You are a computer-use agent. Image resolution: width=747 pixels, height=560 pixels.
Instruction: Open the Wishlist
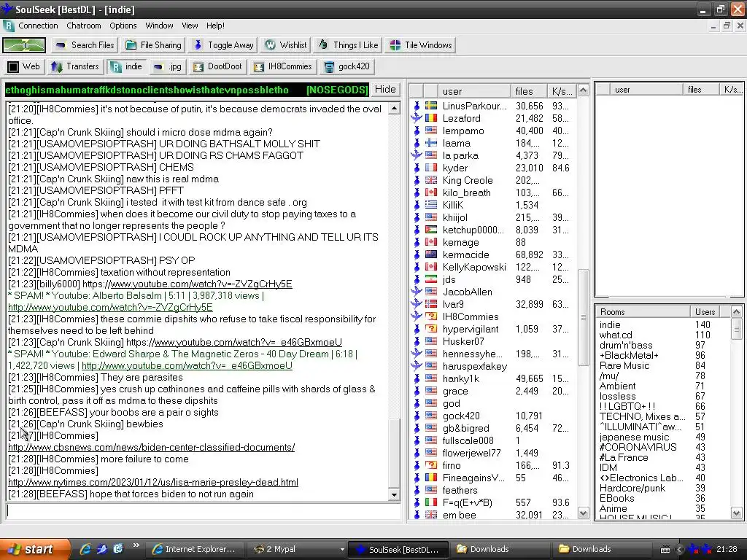(x=286, y=45)
